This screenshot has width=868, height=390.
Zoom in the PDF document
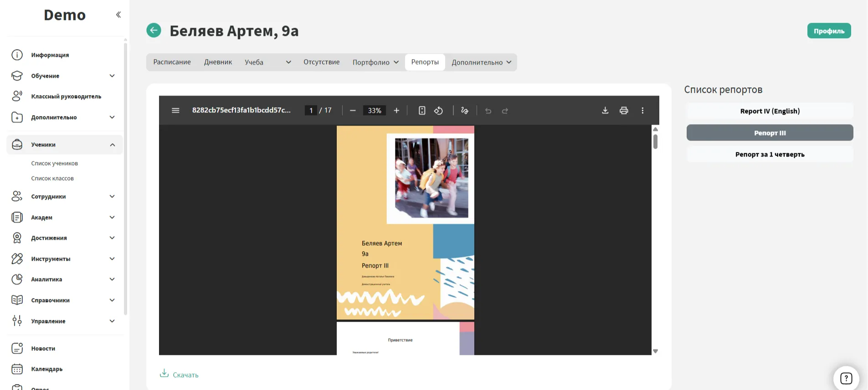[x=396, y=111]
